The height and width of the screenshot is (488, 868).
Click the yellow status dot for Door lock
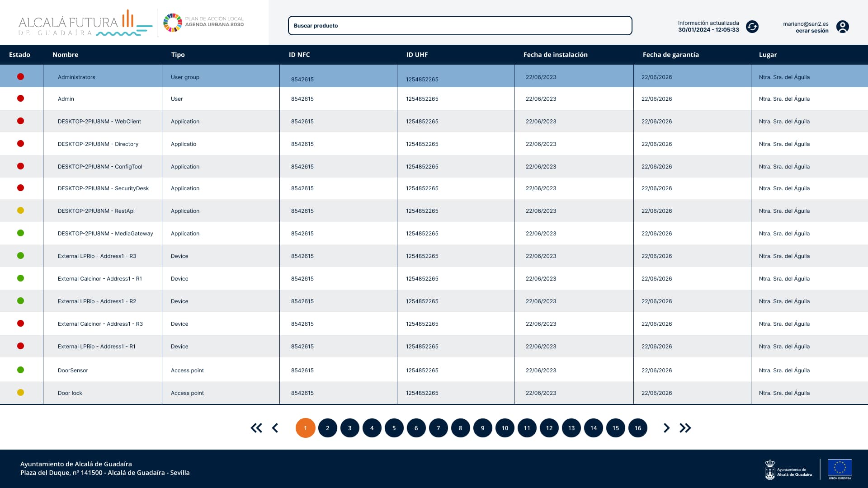coord(20,393)
